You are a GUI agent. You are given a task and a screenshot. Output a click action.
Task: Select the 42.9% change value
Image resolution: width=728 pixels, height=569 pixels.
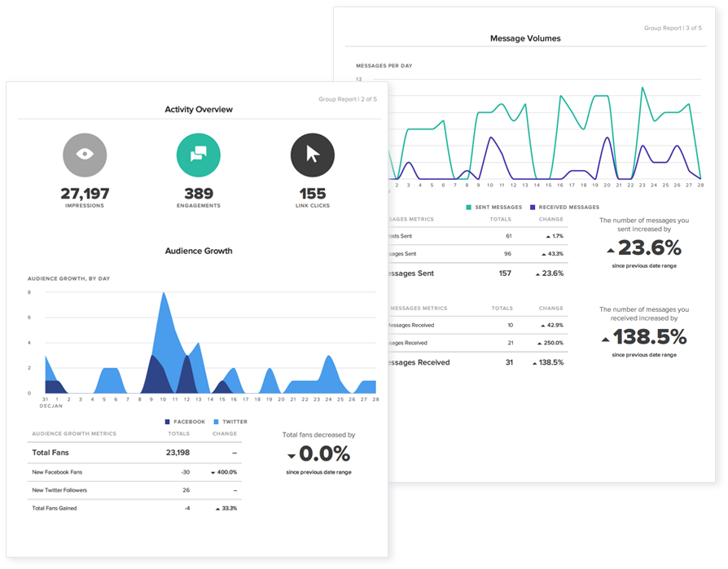click(555, 326)
